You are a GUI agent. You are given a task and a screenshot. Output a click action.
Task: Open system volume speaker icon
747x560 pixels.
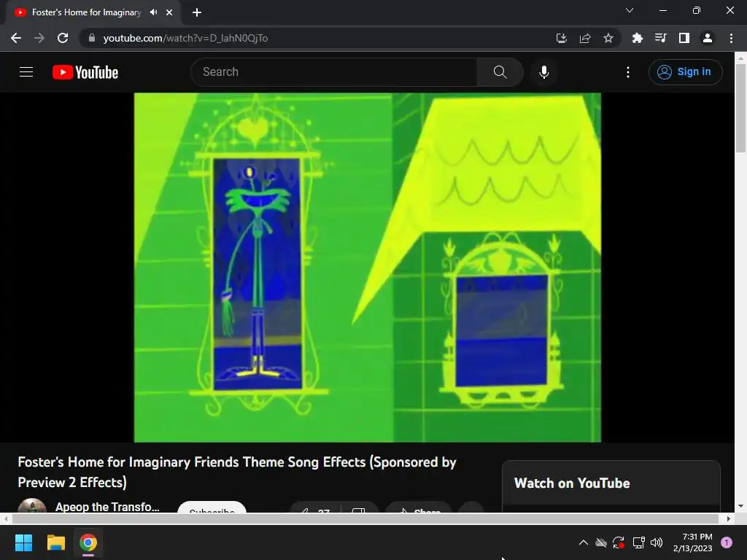657,542
